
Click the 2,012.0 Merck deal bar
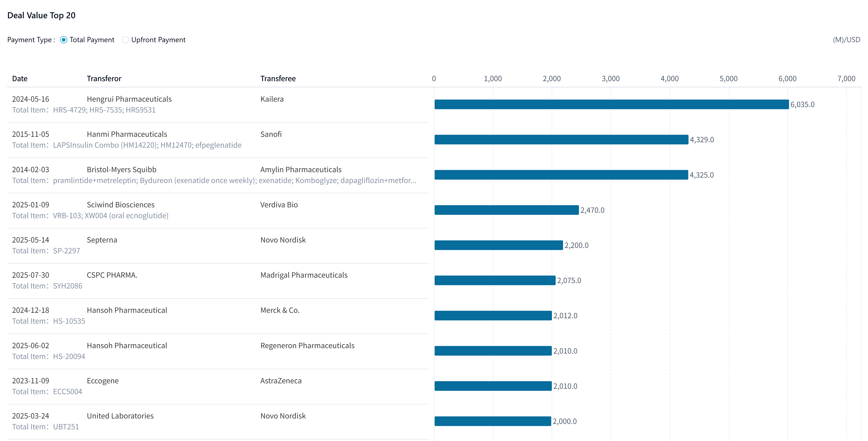tap(493, 316)
